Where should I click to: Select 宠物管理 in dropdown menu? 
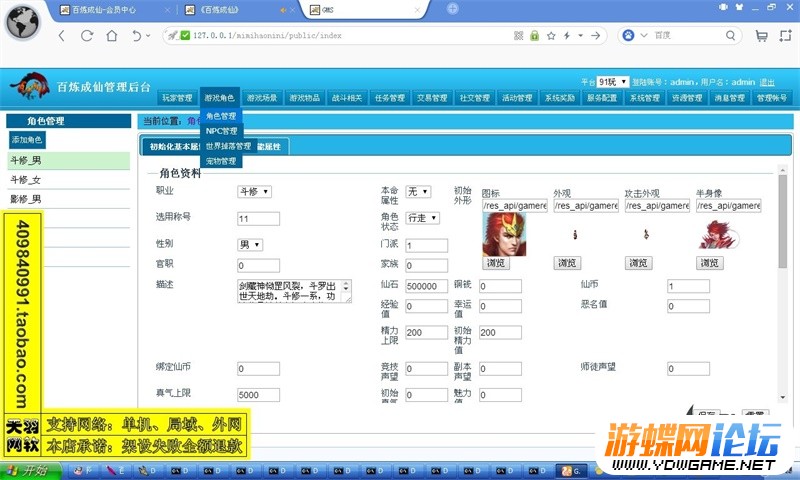(x=220, y=161)
